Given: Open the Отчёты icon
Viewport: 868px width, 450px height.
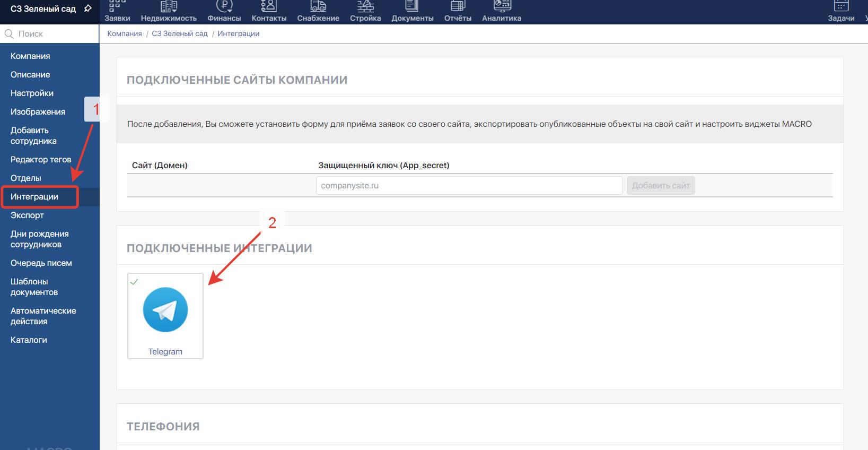Looking at the screenshot, I should (x=458, y=6).
